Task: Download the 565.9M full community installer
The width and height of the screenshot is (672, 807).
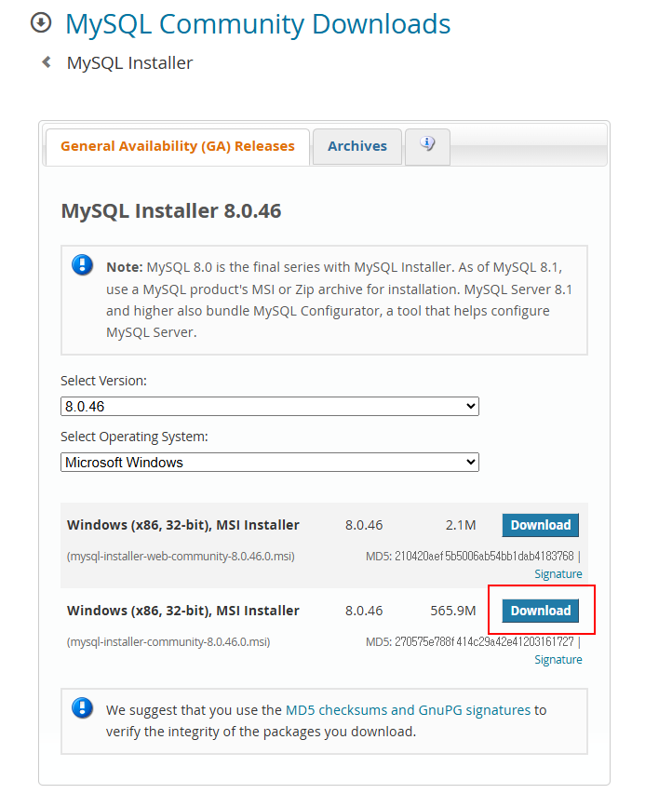Action: [540, 611]
